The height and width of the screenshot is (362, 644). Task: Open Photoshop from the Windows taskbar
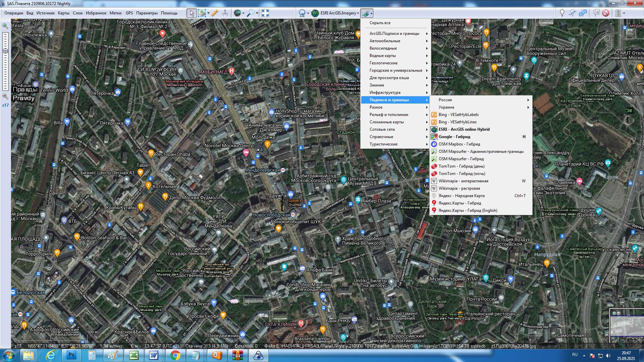[71, 355]
